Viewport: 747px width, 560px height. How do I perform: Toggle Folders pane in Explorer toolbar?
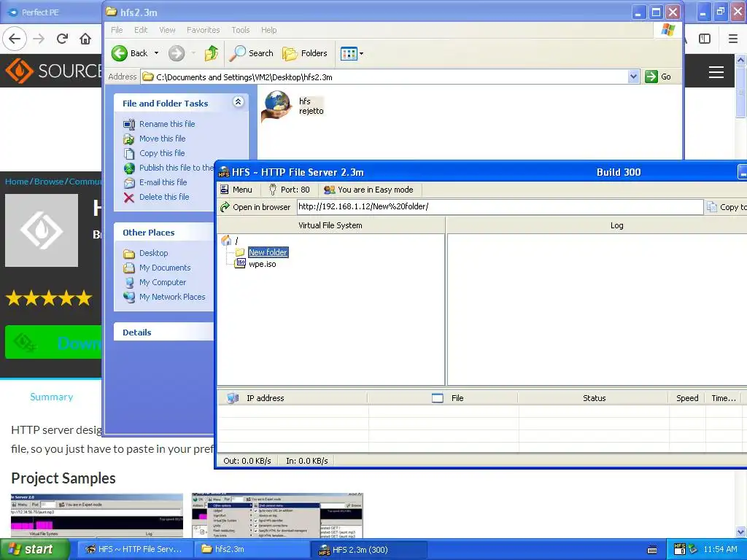point(305,53)
